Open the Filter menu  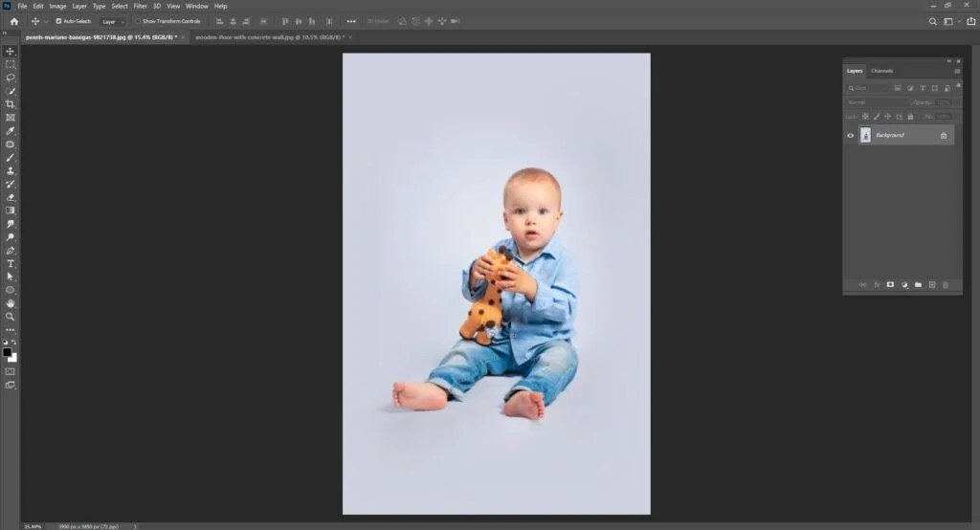[x=140, y=7]
